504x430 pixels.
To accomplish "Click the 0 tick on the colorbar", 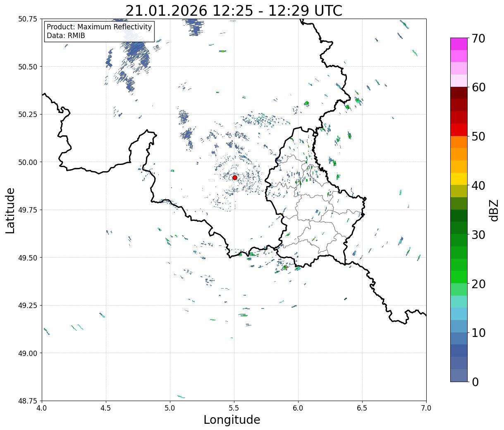I will point(475,382).
